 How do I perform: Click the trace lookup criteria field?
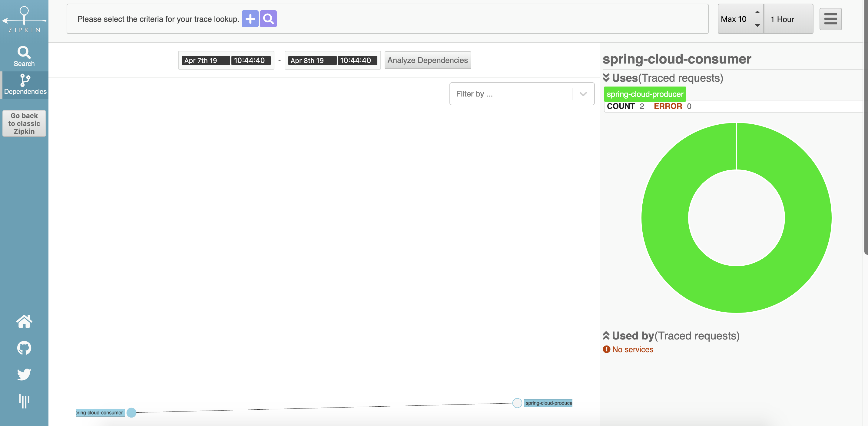pyautogui.click(x=387, y=19)
